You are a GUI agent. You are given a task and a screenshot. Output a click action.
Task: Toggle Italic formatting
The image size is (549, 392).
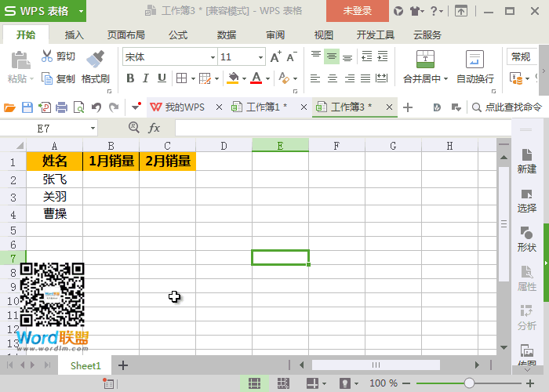pos(146,78)
